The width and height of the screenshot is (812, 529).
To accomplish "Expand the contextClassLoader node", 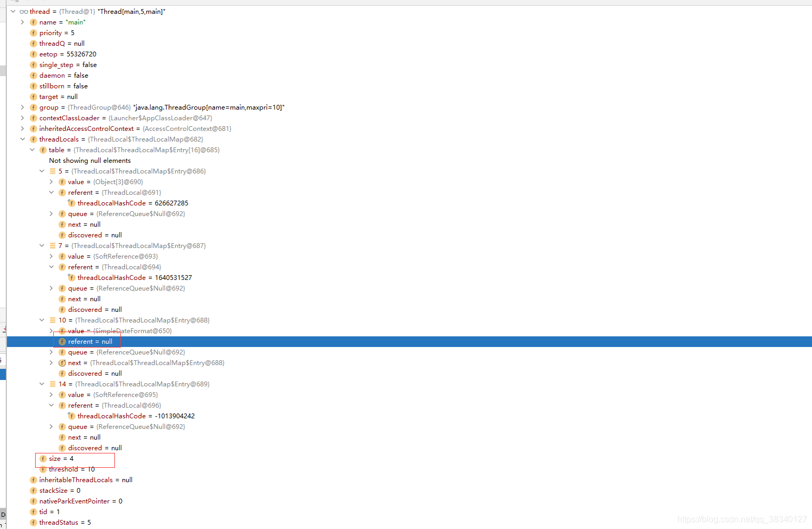I will point(22,118).
